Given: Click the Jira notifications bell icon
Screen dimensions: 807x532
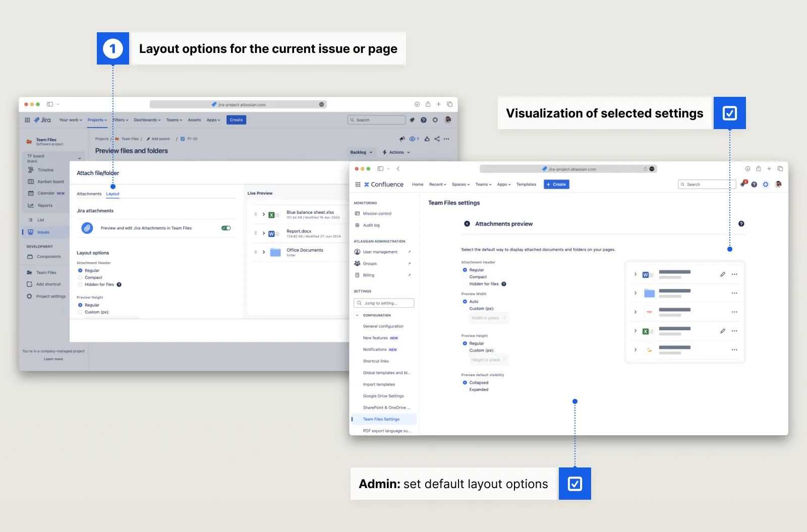Looking at the screenshot, I should tap(412, 120).
